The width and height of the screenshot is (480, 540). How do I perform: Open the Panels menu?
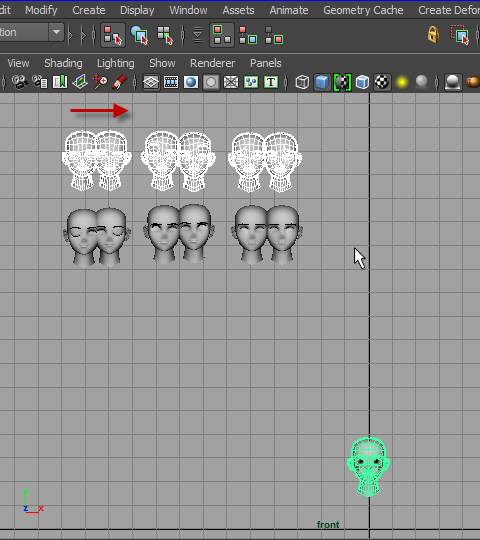click(265, 63)
